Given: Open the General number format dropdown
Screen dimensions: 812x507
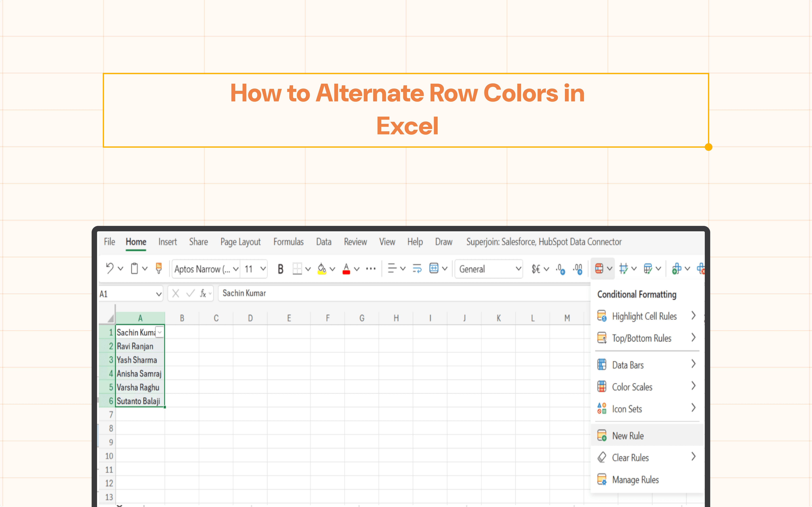Looking at the screenshot, I should 489,269.
